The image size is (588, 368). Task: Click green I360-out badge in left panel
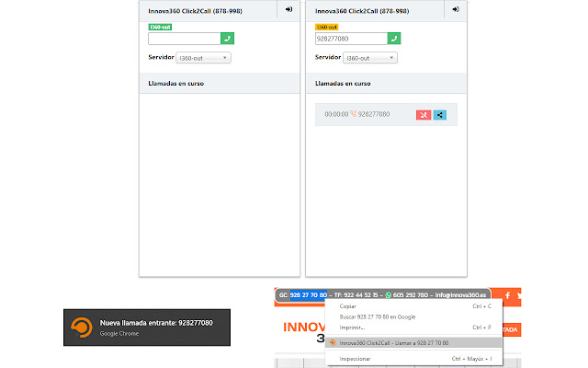click(160, 27)
